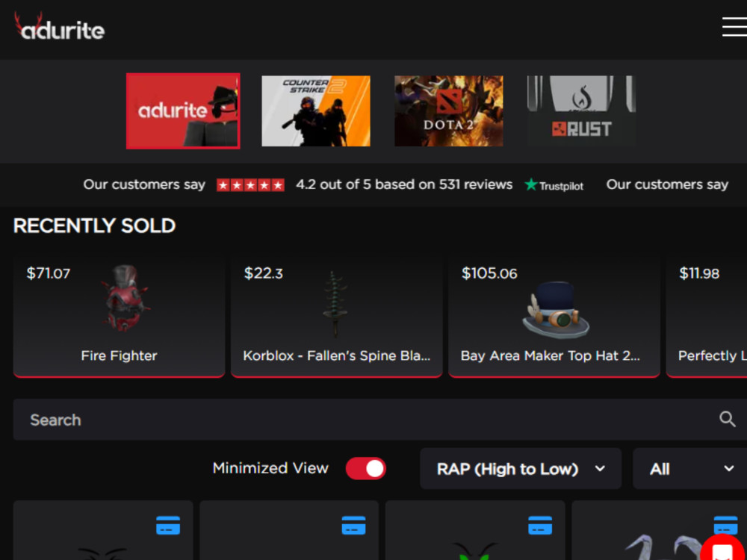The height and width of the screenshot is (560, 747).
Task: Open the third listing card with green item
Action: click(475, 530)
